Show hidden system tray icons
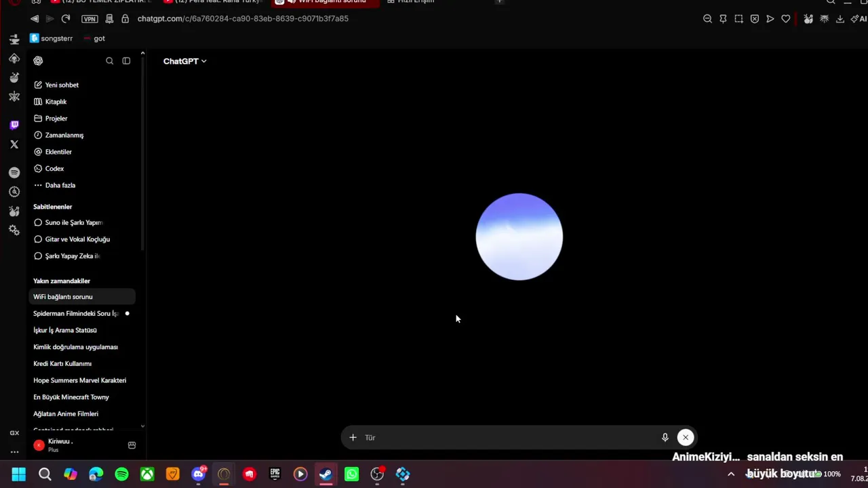This screenshot has height=488, width=868. pos(731,474)
